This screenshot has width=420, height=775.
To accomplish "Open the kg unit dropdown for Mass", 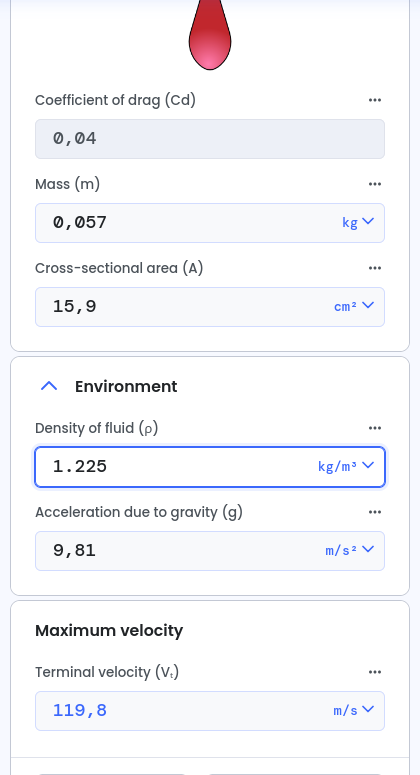I will pyautogui.click(x=358, y=222).
